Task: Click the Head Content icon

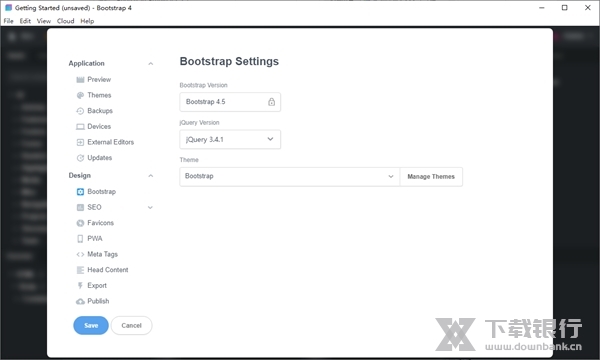Action: click(x=80, y=270)
